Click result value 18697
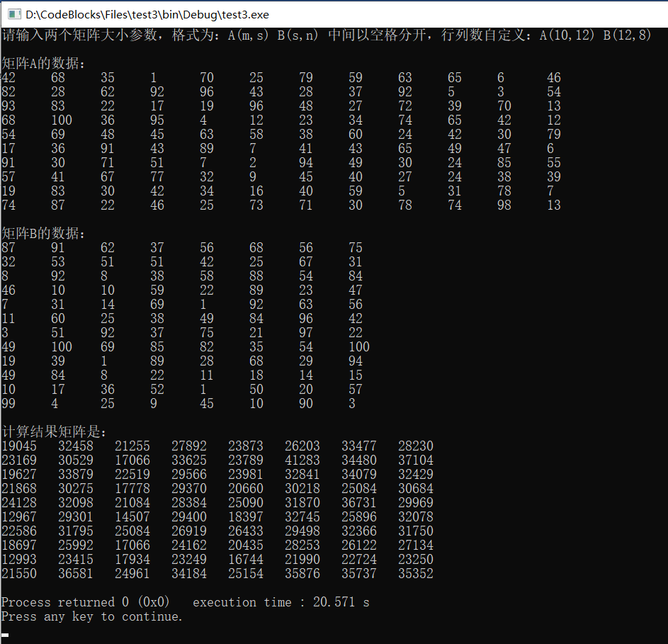Viewport: 668px width, 644px height. (18, 545)
